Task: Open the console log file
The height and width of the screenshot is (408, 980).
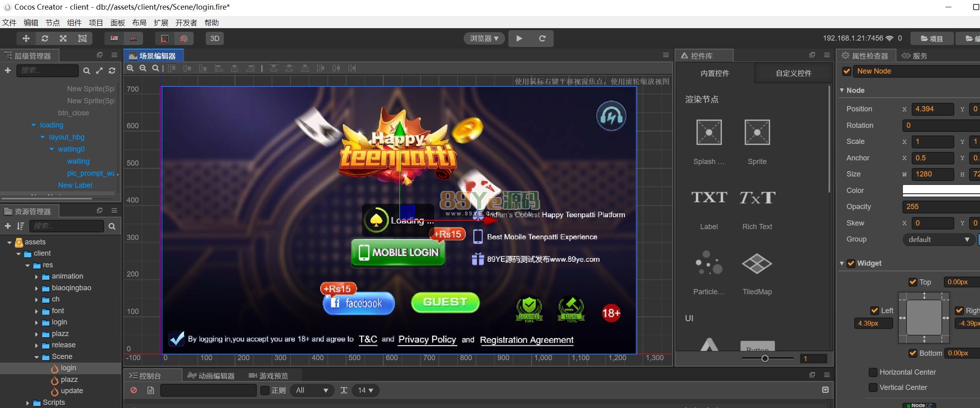Action: point(150,390)
